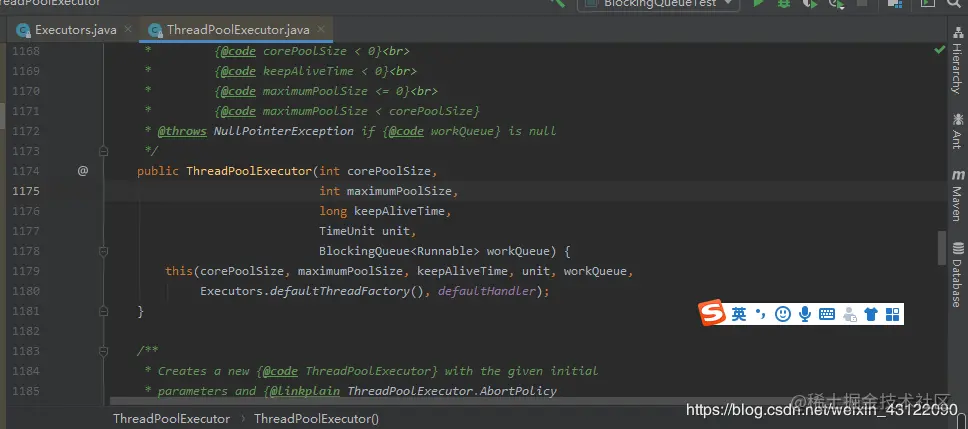
Task: Open the Sogou emoji smiley panel
Action: (x=783, y=314)
